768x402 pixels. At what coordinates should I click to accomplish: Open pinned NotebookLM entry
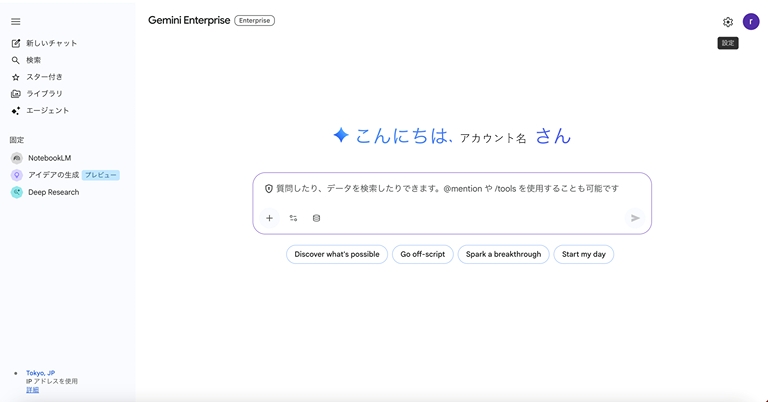click(49, 158)
